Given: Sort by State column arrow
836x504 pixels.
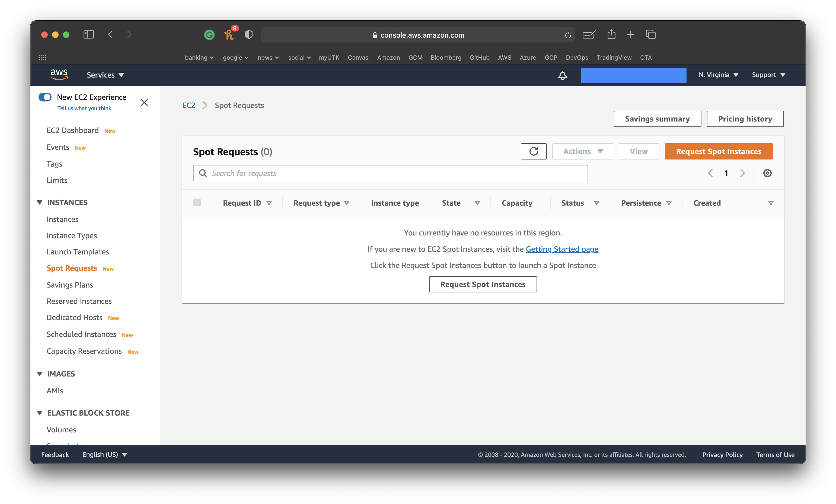Looking at the screenshot, I should click(x=477, y=203).
